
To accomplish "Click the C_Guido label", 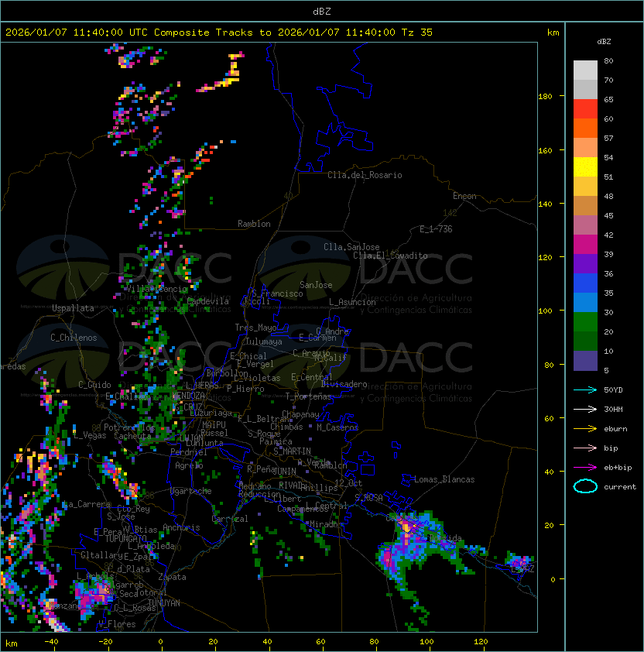I will pyautogui.click(x=94, y=385).
